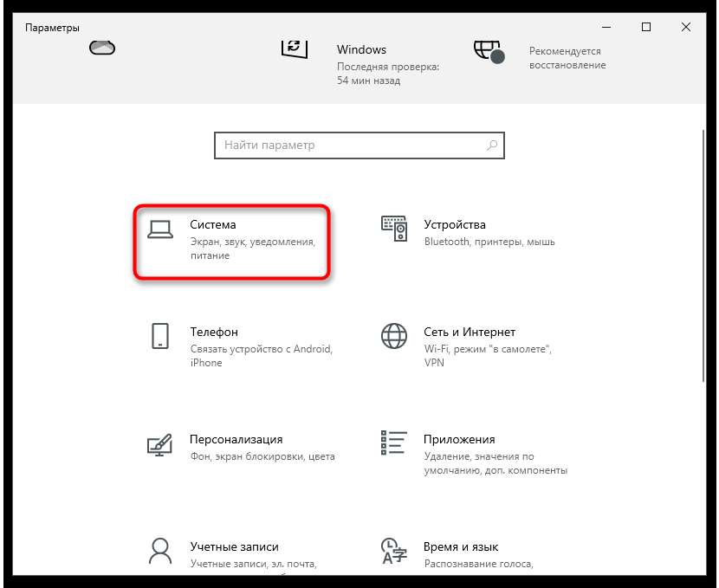The width and height of the screenshot is (719, 588).
Task: Focus the Найти параметр search field
Action: (359, 145)
